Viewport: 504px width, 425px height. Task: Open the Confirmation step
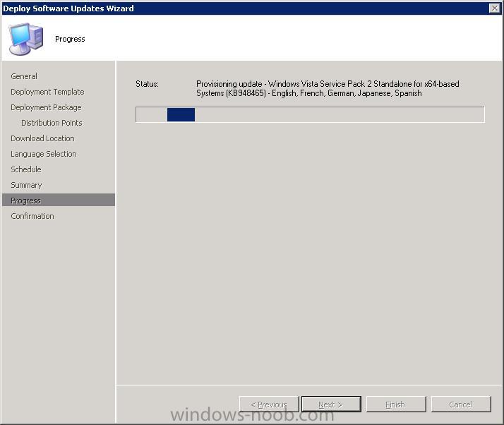coord(32,216)
